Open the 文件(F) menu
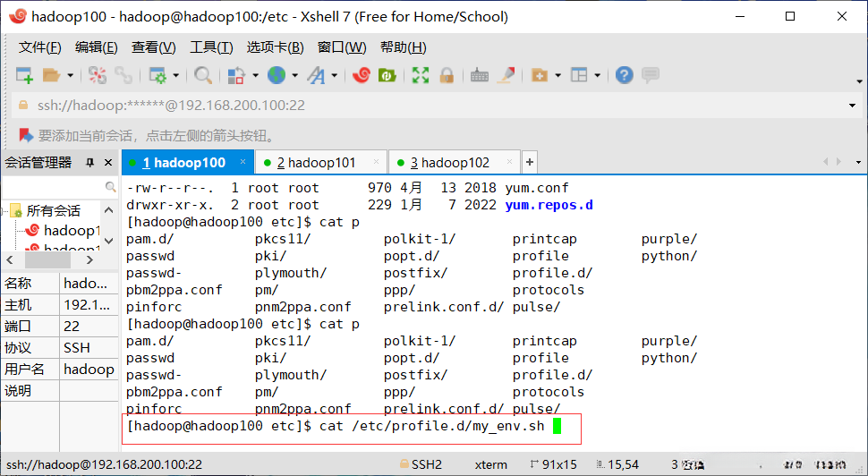Screen dimensions: 868x476 40,47
